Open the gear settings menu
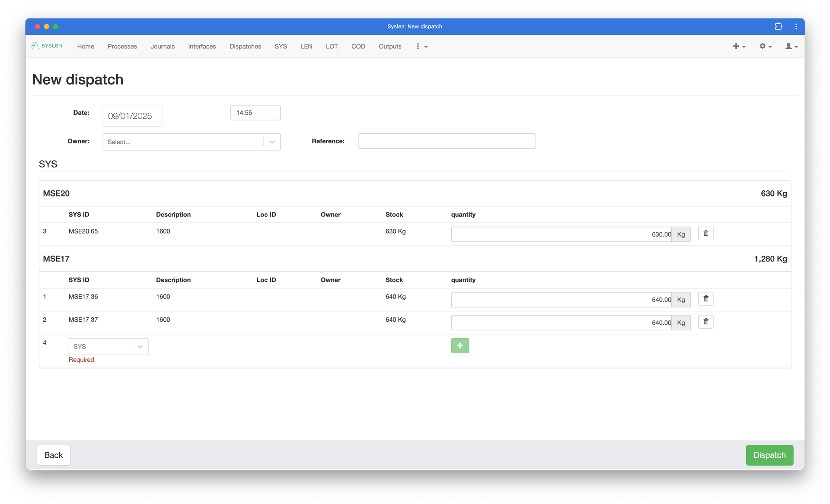The image size is (830, 504). pyautogui.click(x=765, y=46)
